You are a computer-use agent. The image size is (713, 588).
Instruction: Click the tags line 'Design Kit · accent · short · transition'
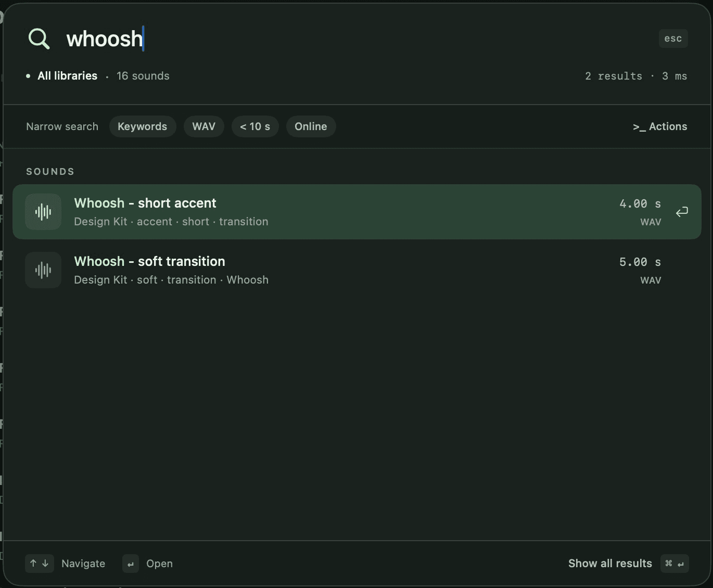pyautogui.click(x=171, y=222)
